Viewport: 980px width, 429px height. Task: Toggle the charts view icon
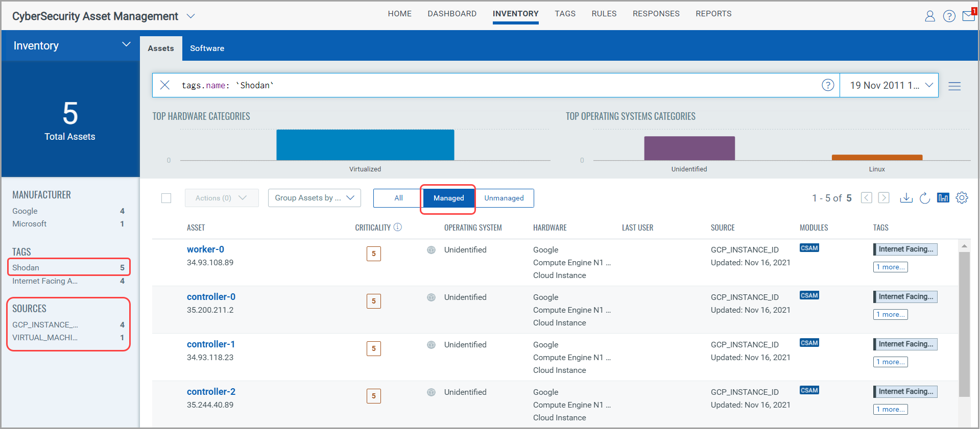point(943,198)
